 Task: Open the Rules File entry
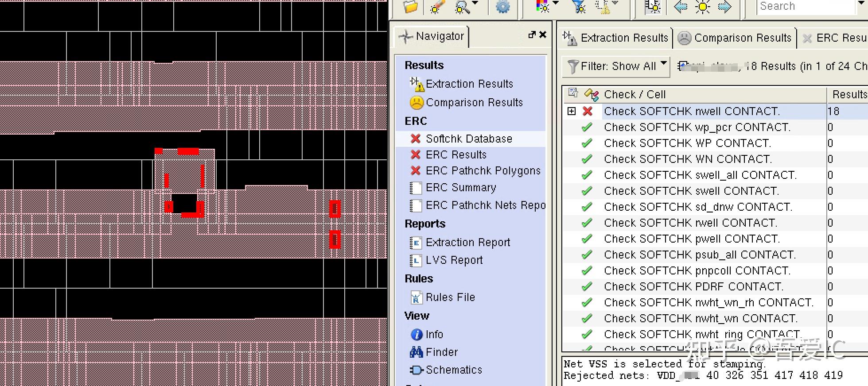(x=450, y=297)
